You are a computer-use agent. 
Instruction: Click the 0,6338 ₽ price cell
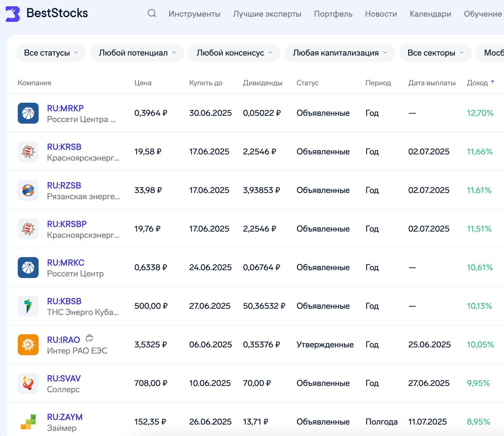[151, 268]
